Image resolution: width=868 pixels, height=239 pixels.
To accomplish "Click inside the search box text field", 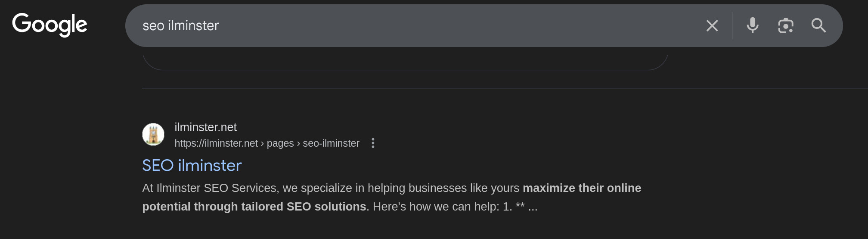I will pos(431,26).
